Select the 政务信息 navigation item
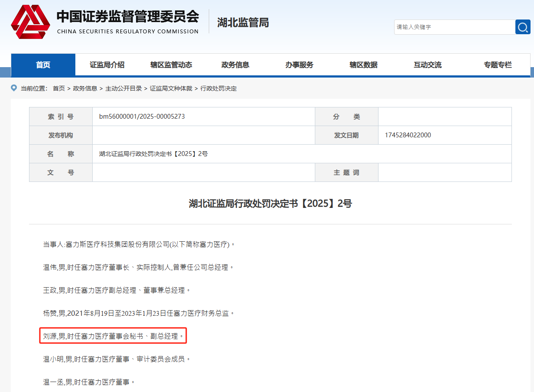This screenshot has height=392, width=534. tap(235, 65)
